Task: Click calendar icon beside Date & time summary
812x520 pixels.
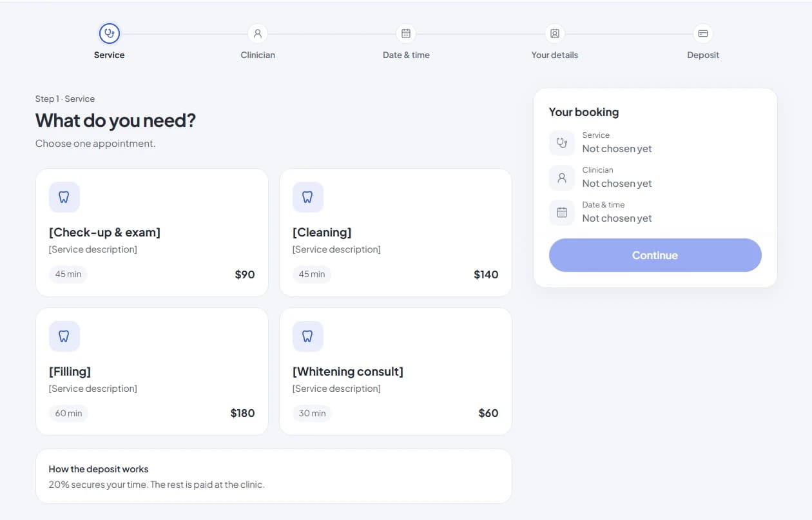Action: (x=562, y=213)
